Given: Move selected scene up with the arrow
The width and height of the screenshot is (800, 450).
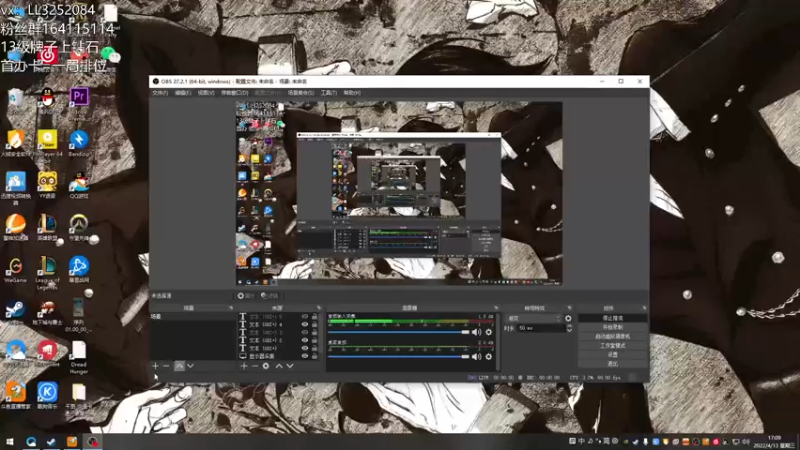Looking at the screenshot, I should tap(179, 366).
